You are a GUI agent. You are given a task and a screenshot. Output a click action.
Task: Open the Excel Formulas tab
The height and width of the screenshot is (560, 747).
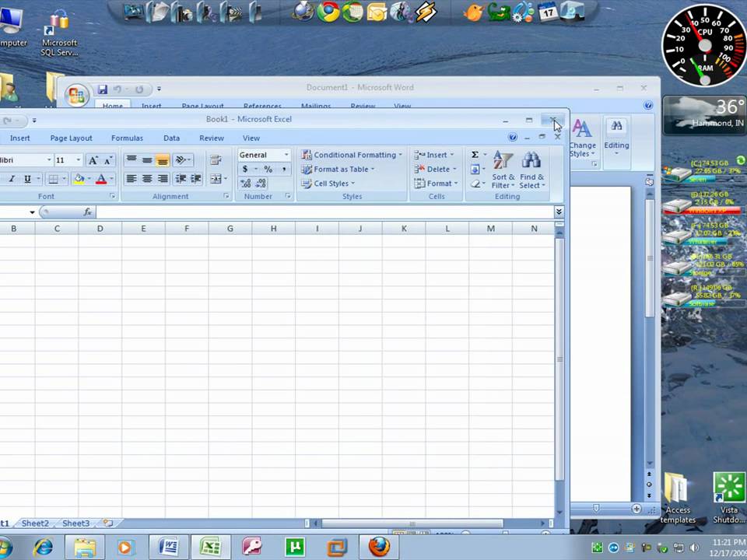tap(127, 138)
